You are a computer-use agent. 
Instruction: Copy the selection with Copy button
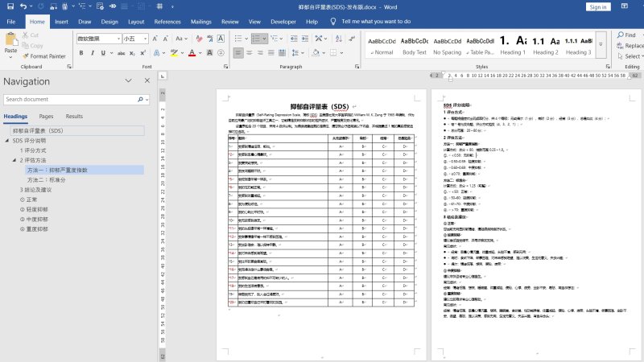pyautogui.click(x=32, y=46)
